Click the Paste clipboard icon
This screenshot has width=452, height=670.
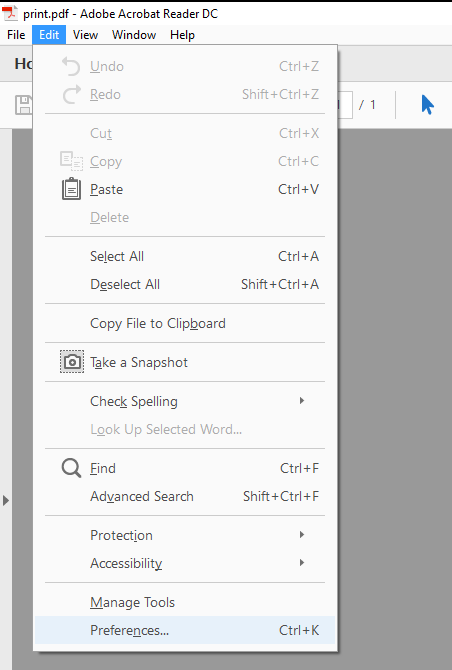click(x=71, y=189)
